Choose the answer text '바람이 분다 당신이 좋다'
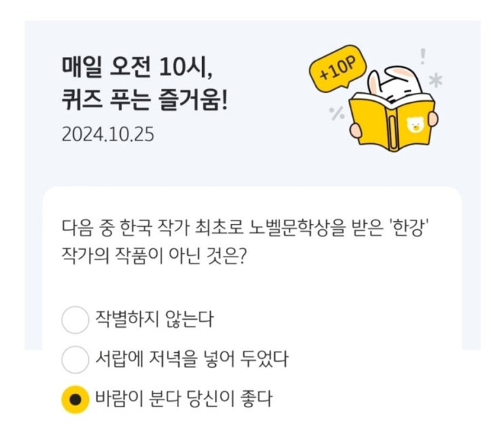 pos(184,399)
